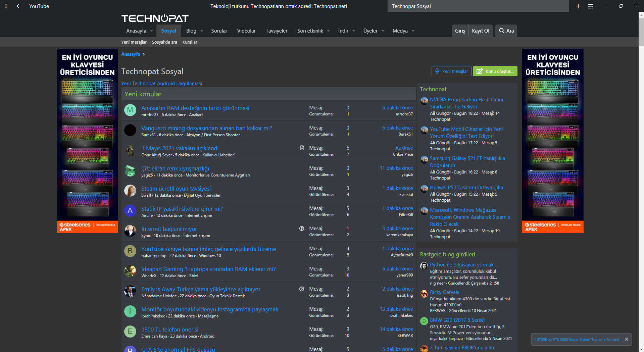Open Yeni Technopat Android Uygulaması link
644x352 pixels.
point(161,84)
